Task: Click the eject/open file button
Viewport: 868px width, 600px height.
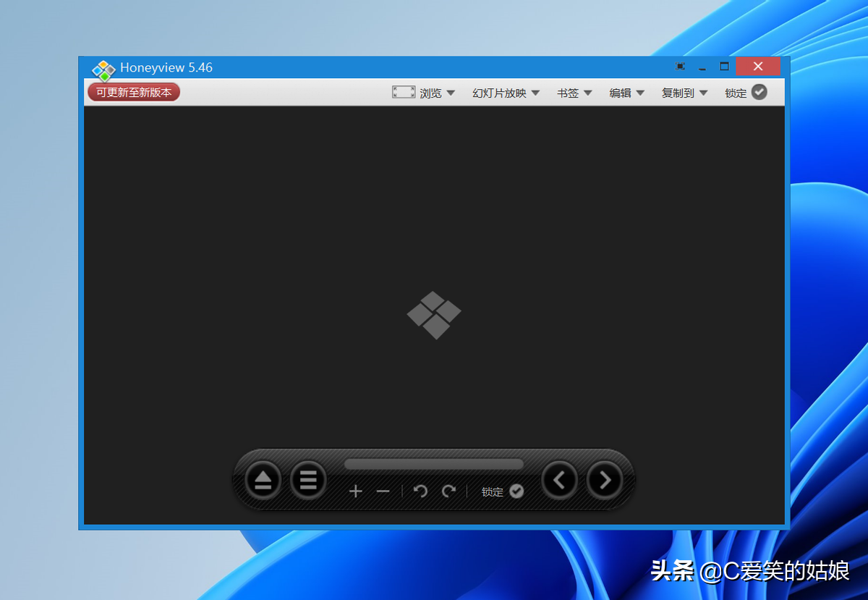Action: pos(263,480)
